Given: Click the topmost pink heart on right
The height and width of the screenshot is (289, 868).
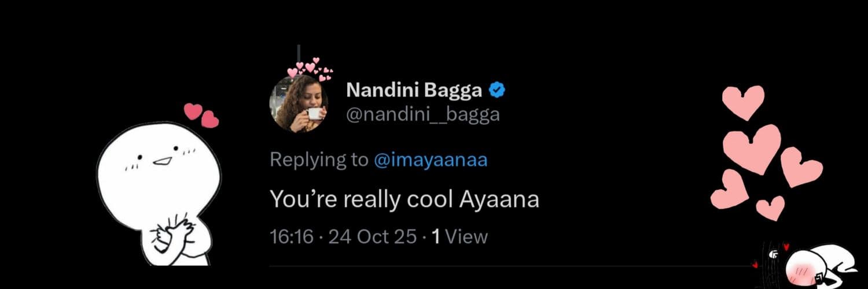Looking at the screenshot, I should pyautogui.click(x=744, y=101).
